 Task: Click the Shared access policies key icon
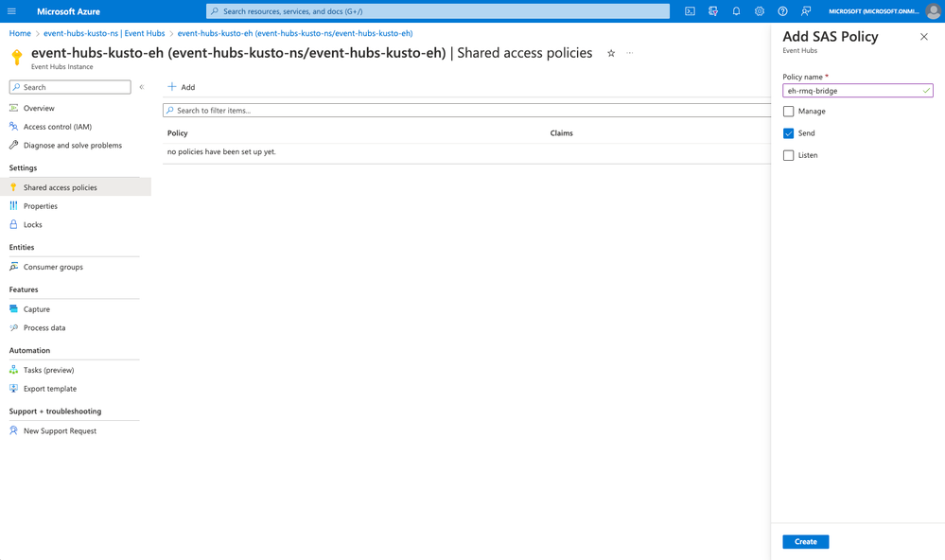pos(14,187)
